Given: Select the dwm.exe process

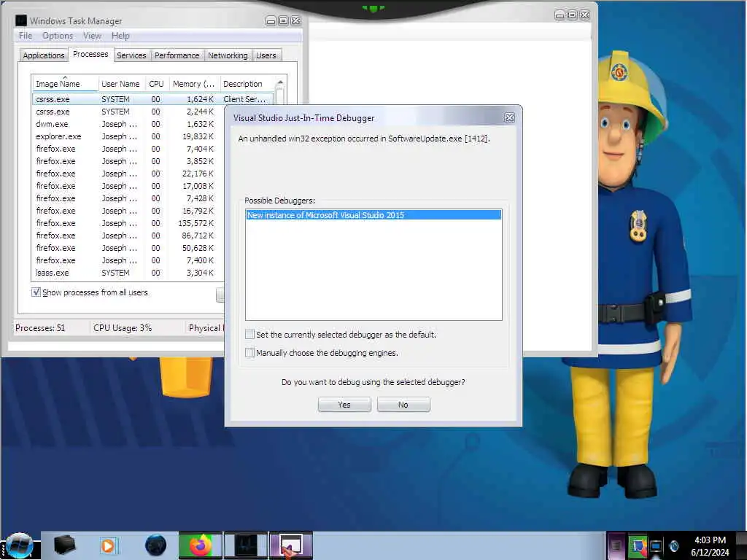Looking at the screenshot, I should click(128, 124).
